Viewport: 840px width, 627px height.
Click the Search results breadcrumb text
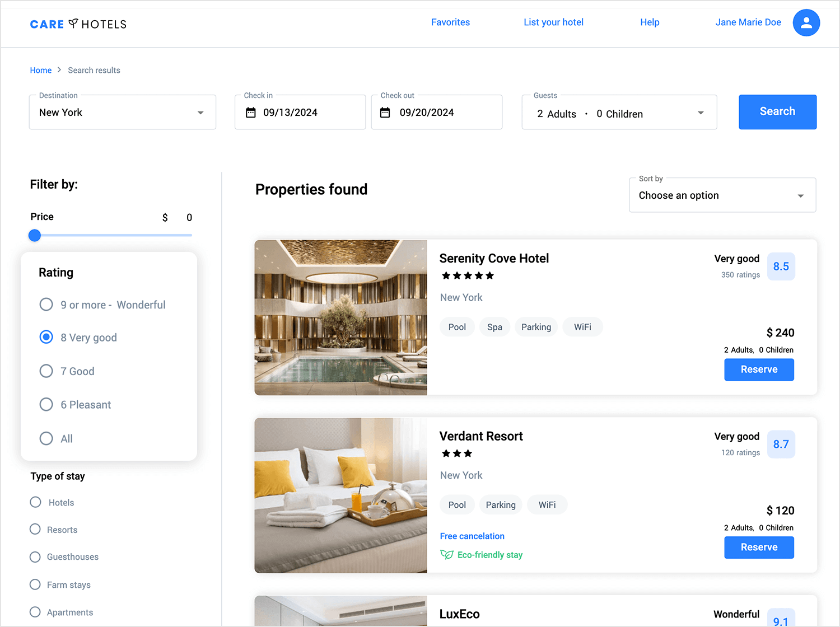[x=94, y=70]
